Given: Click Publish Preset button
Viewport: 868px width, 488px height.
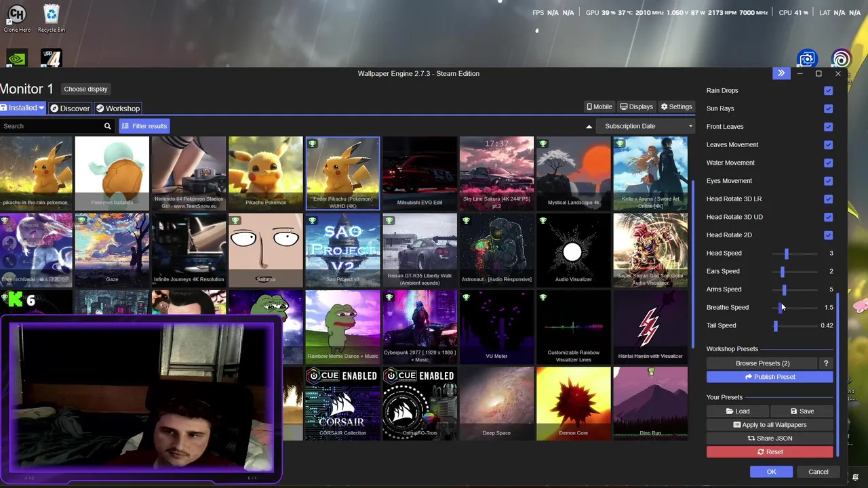Looking at the screenshot, I should [770, 377].
